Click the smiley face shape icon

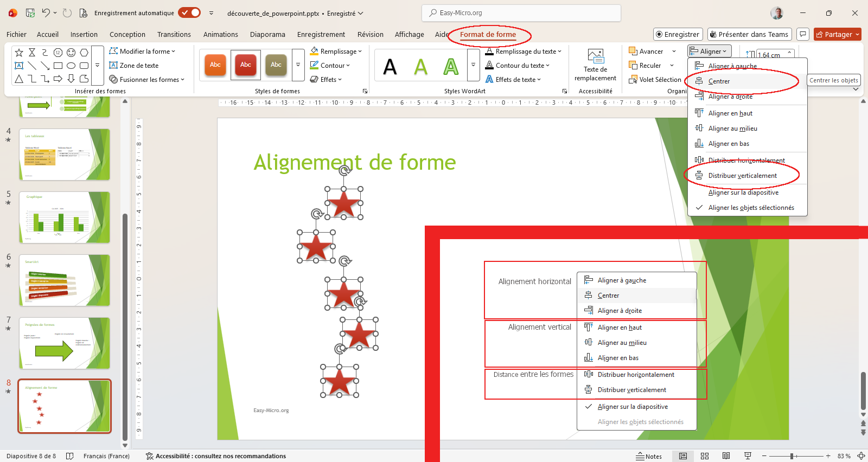[71, 53]
